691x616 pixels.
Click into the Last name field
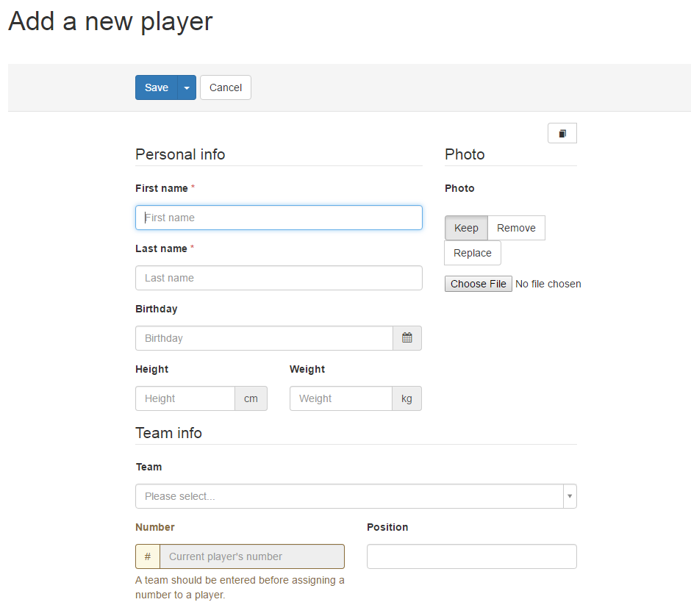(279, 278)
